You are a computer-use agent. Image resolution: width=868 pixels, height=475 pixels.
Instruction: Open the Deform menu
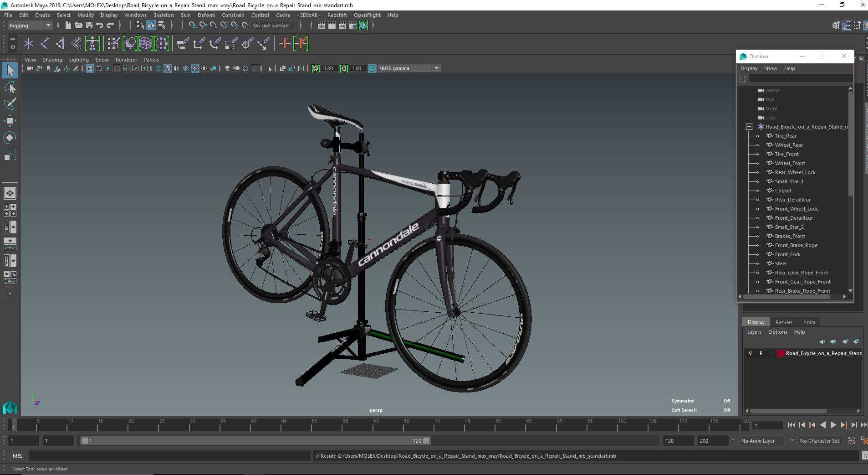206,15
